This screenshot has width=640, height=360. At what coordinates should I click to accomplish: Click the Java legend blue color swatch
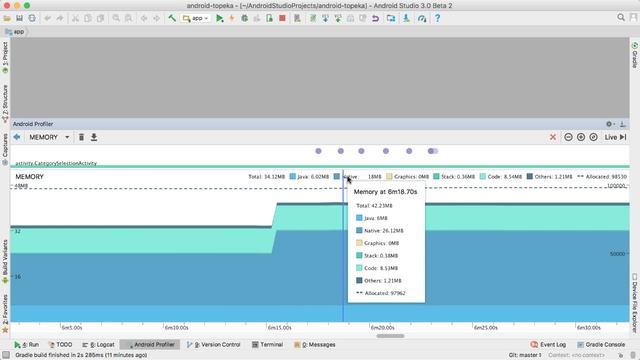pyautogui.click(x=292, y=176)
